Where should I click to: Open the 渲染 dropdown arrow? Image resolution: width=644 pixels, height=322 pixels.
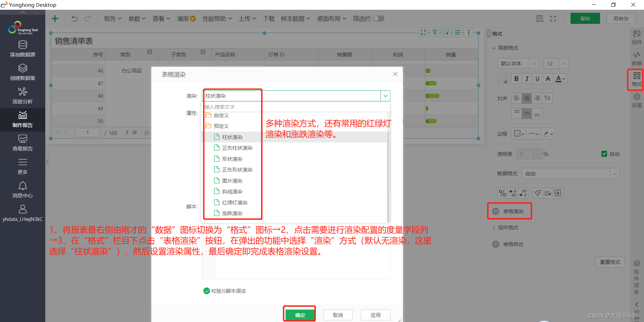coord(385,96)
